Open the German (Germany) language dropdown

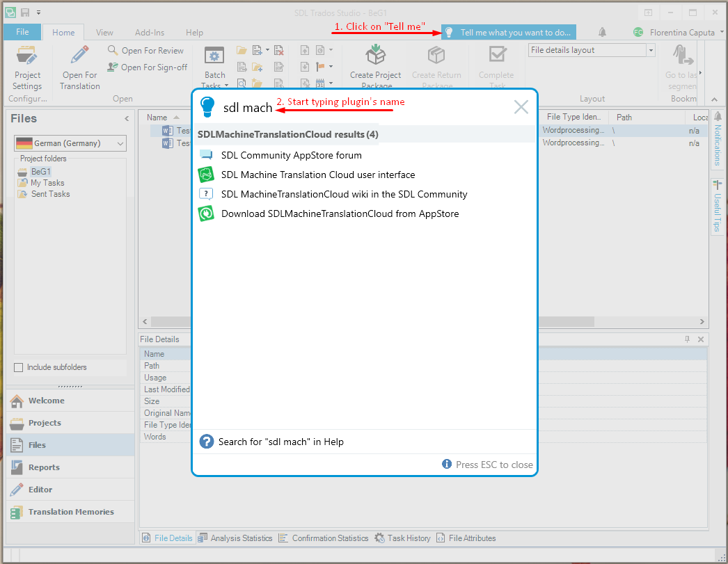coord(70,143)
